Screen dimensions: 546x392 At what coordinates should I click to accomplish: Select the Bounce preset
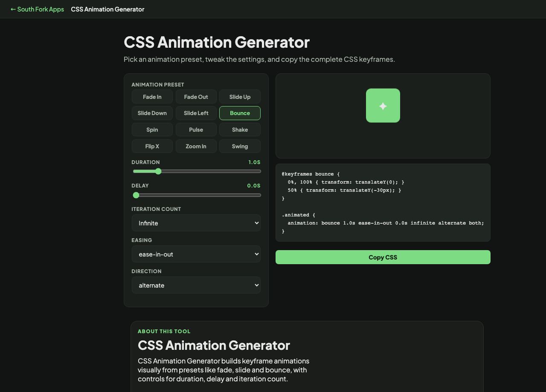[240, 113]
